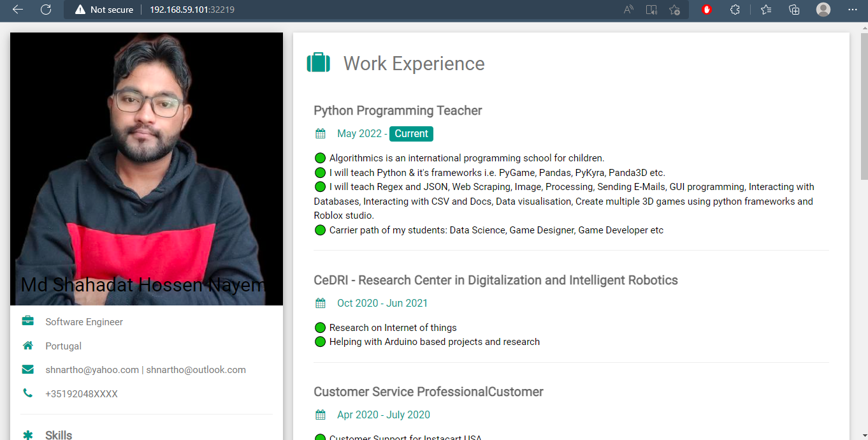The height and width of the screenshot is (440, 868).
Task: Add page to favorites star icon
Action: (675, 10)
